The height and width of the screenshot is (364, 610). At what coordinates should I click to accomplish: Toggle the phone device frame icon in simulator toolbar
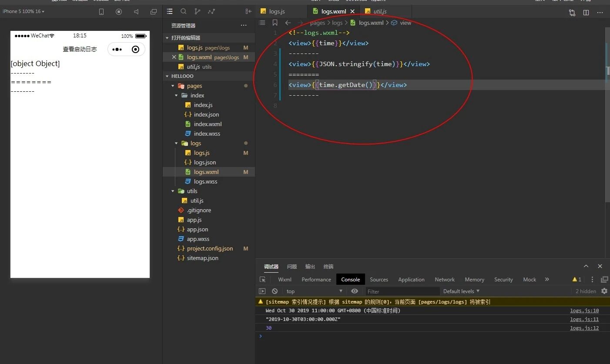[101, 12]
